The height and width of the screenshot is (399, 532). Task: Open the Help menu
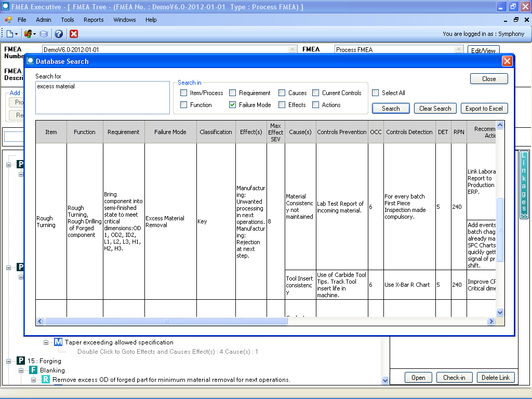(x=151, y=20)
